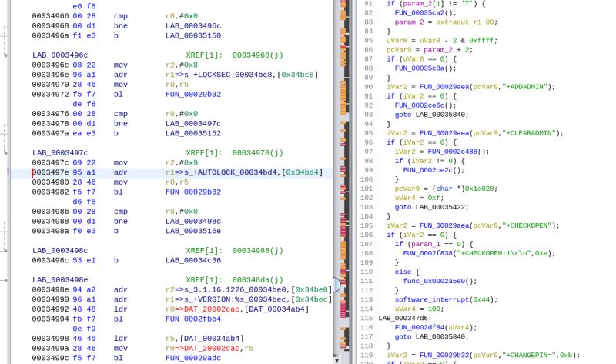The height and width of the screenshot is (364, 616).
Task: Follow LAB_00034c36 branch target
Action: pos(193,260)
